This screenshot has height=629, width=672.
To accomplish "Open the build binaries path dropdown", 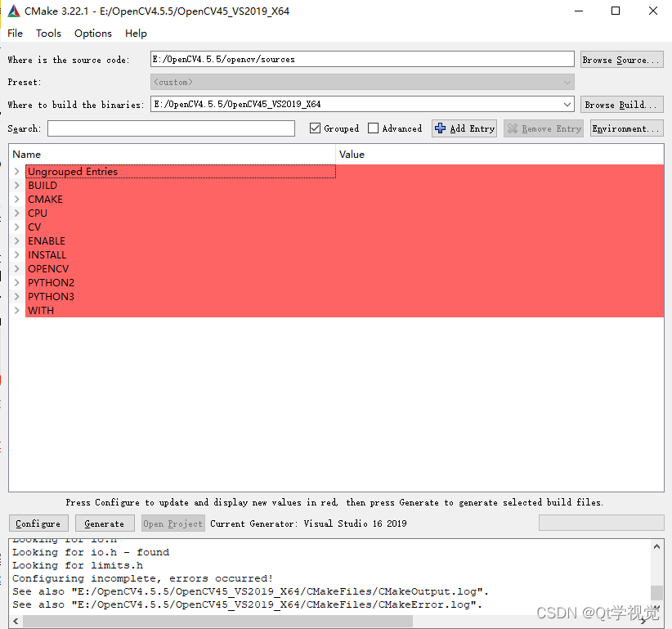I will [567, 104].
